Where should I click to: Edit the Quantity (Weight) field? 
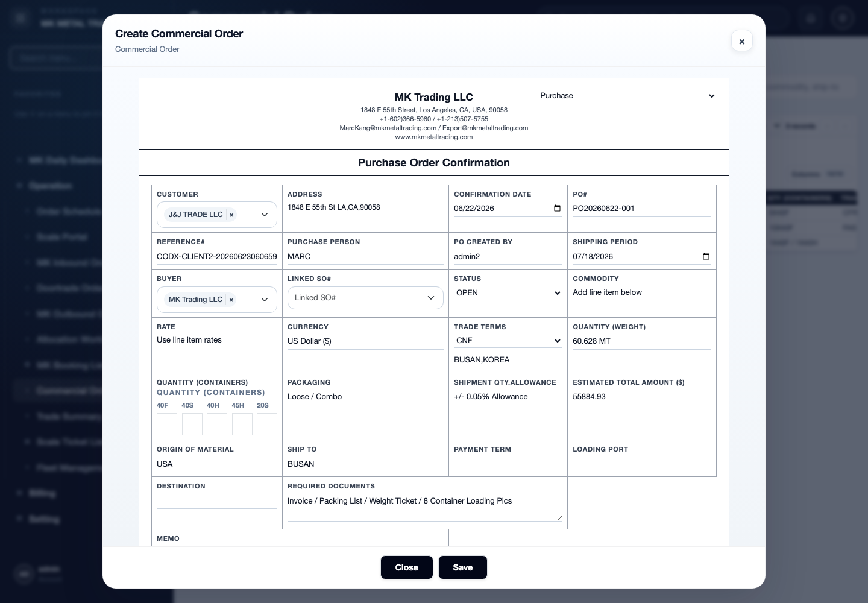click(641, 341)
